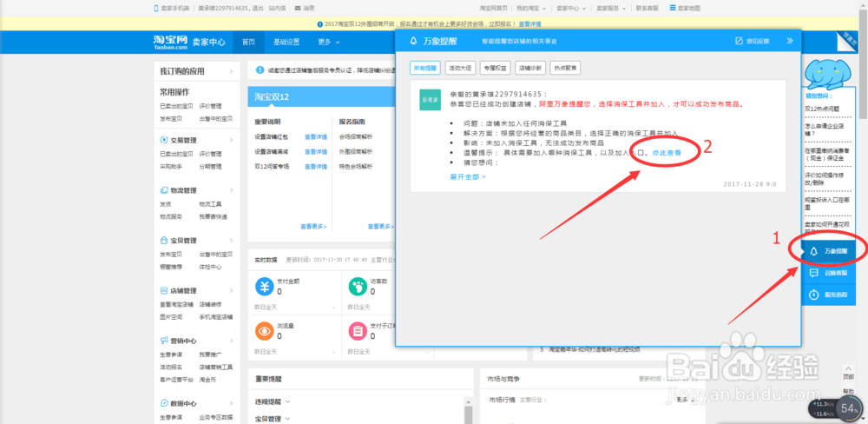Select the 店铺诊断 filter tab
The width and height of the screenshot is (868, 424).
tap(530, 68)
